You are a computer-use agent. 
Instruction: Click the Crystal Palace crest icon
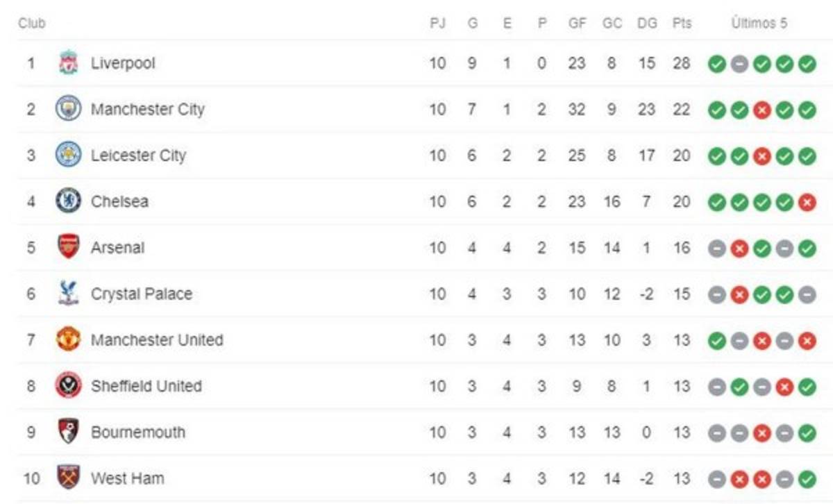68,294
